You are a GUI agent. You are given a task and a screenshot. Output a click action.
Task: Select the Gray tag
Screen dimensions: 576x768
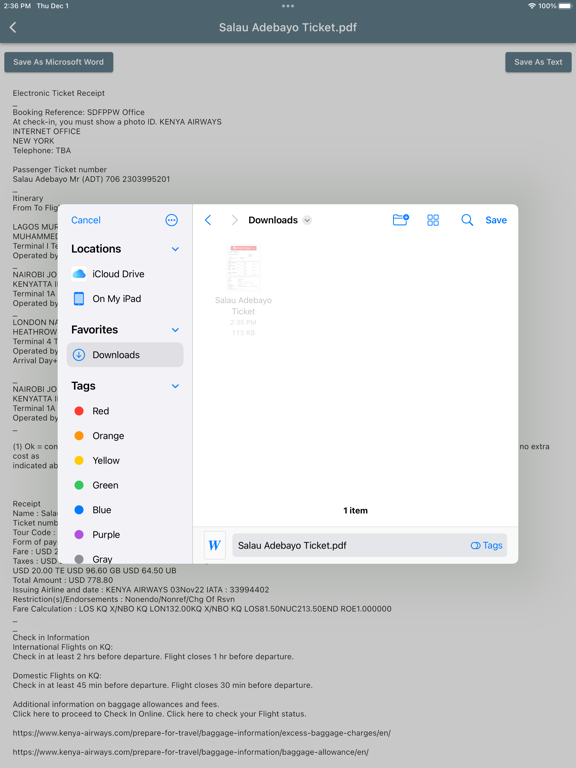(125, 559)
